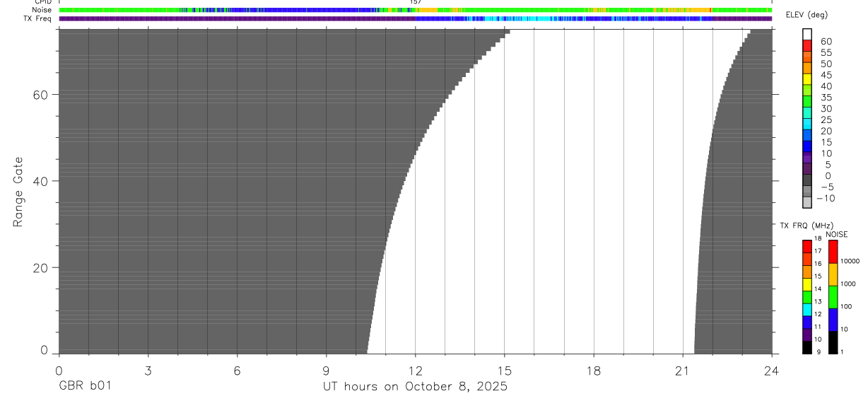Viewport: 868px width, 401px height.
Task: Select the white top swatch of elevation colorbar
Action: [x=807, y=35]
